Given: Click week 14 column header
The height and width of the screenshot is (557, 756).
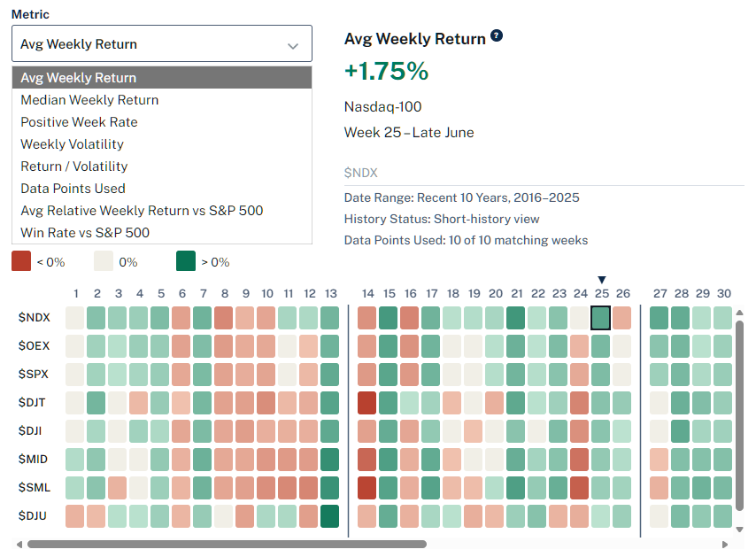Looking at the screenshot, I should point(368,294).
